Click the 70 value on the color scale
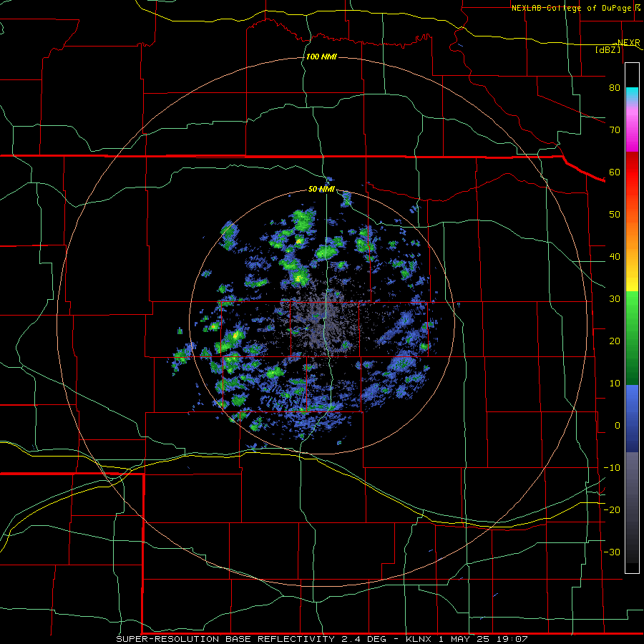Image resolution: width=644 pixels, height=644 pixels. [615, 130]
